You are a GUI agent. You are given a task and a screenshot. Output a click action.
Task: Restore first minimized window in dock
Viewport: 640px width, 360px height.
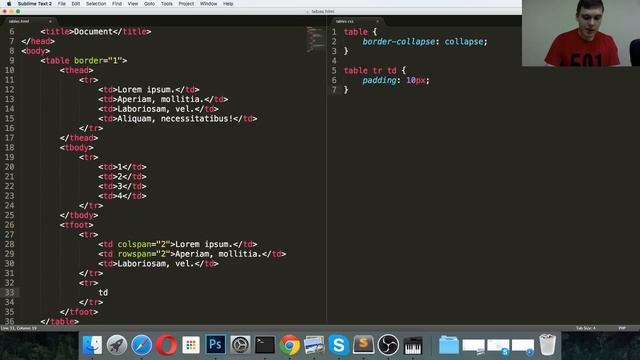(473, 346)
